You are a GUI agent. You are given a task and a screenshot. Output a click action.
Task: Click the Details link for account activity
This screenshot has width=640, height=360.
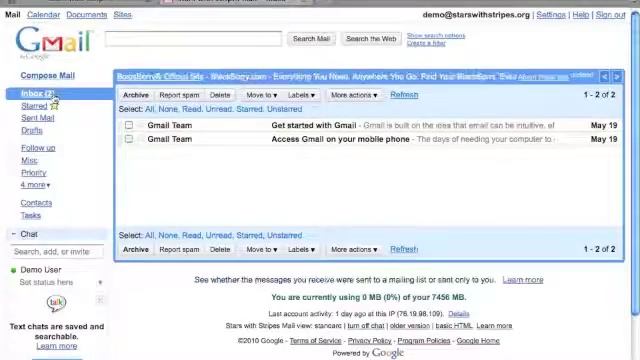coord(459,314)
